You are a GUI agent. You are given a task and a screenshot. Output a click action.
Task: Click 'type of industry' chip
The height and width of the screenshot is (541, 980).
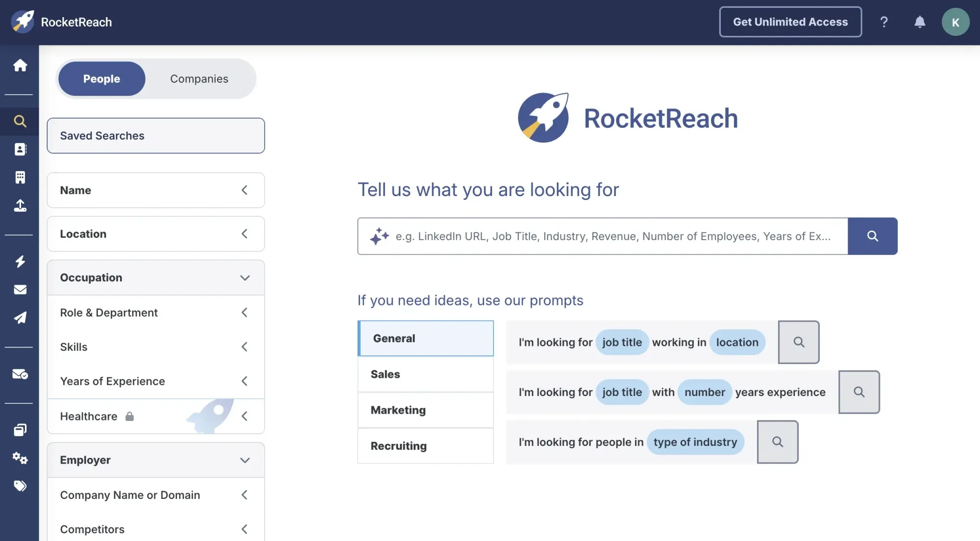(x=695, y=442)
